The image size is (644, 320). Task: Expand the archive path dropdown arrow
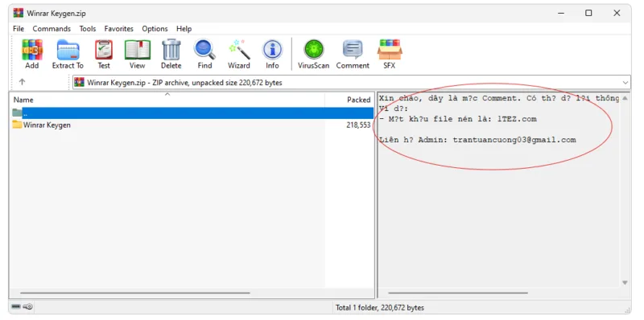(625, 83)
